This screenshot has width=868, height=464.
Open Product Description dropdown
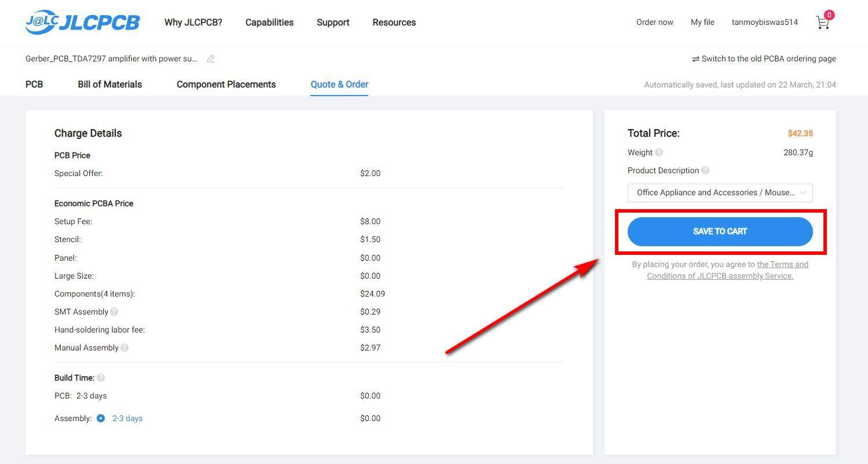point(720,192)
